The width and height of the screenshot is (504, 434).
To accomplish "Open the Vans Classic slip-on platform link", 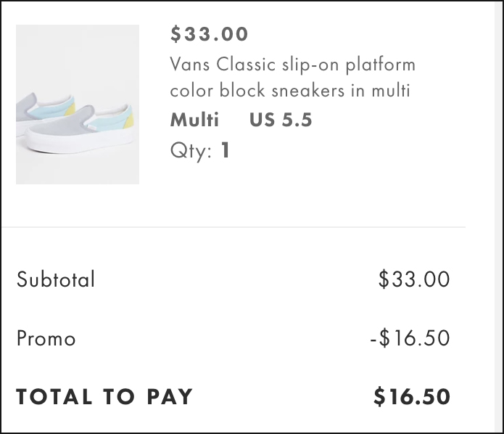I will [292, 64].
